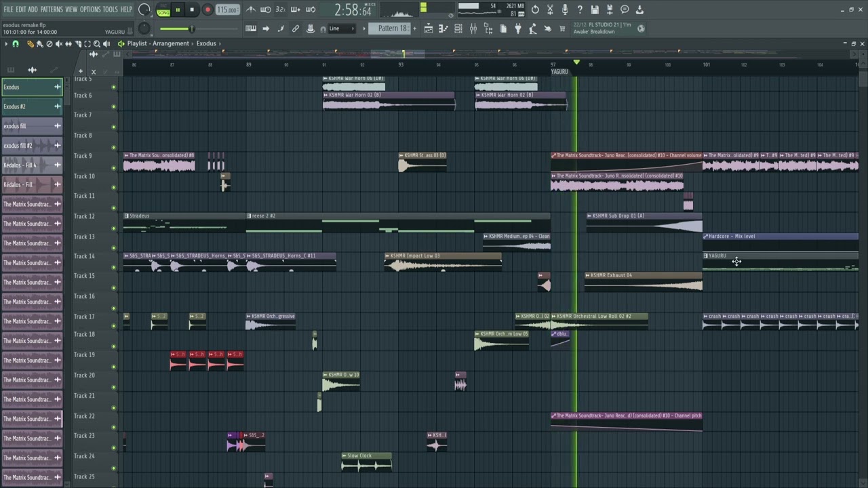868x488 pixels.
Task: Toggle the snap magnet in playlist toolbar
Action: pyautogui.click(x=16, y=43)
